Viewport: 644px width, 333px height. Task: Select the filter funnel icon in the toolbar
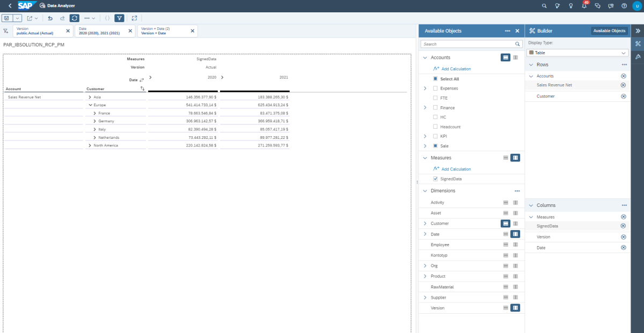[x=119, y=18]
